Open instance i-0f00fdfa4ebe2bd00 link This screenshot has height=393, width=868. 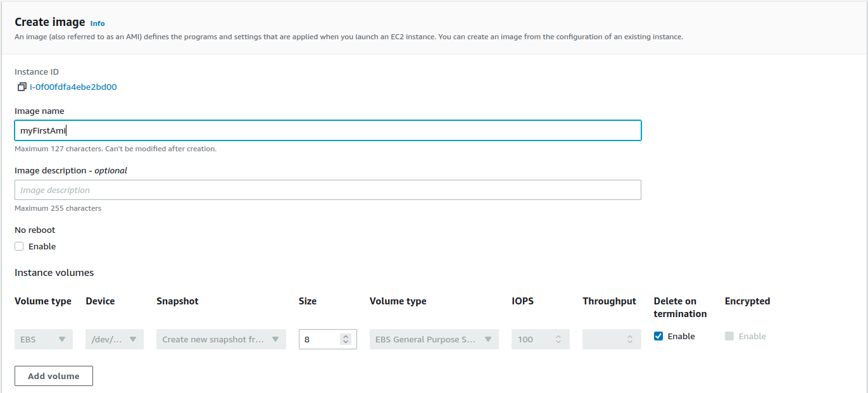73,87
